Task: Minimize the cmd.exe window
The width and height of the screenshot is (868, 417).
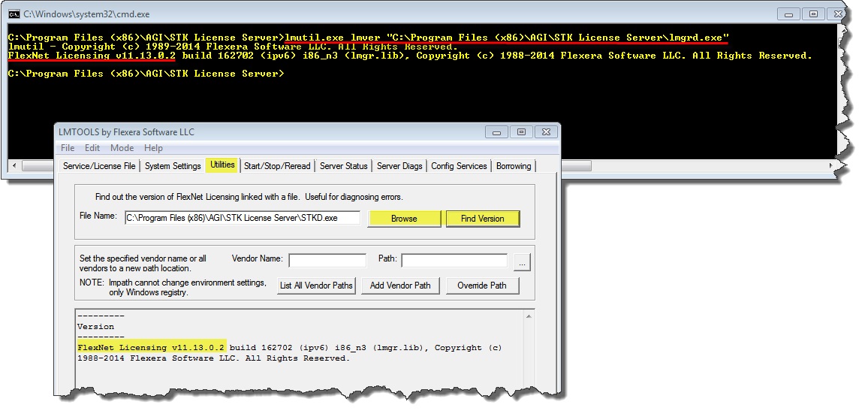Action: click(789, 14)
